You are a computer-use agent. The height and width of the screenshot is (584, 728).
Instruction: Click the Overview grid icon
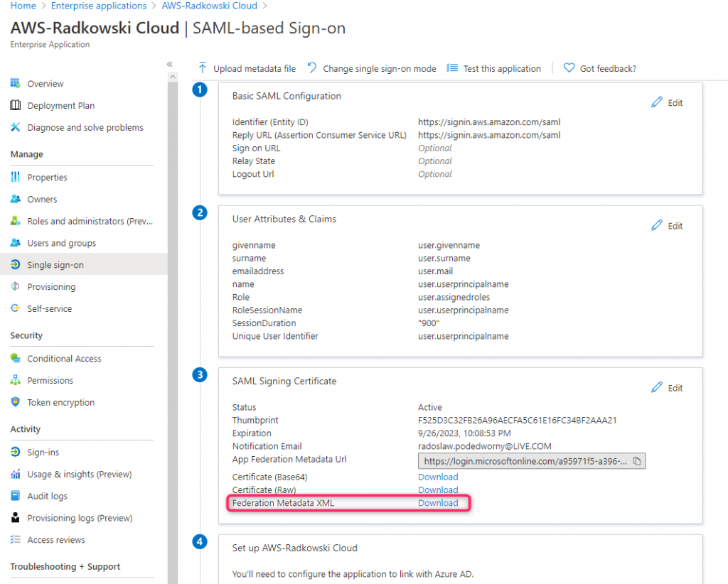pos(16,83)
